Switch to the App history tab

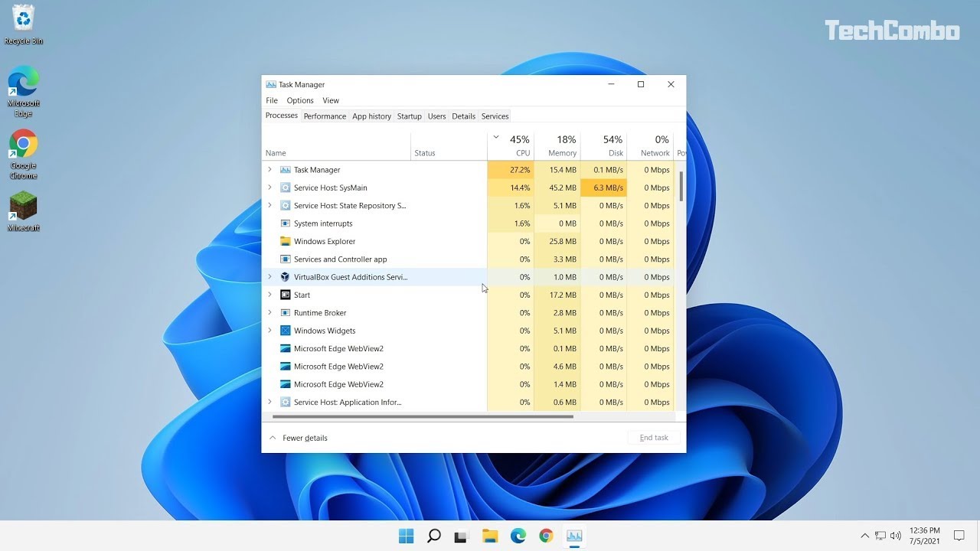[x=371, y=116]
